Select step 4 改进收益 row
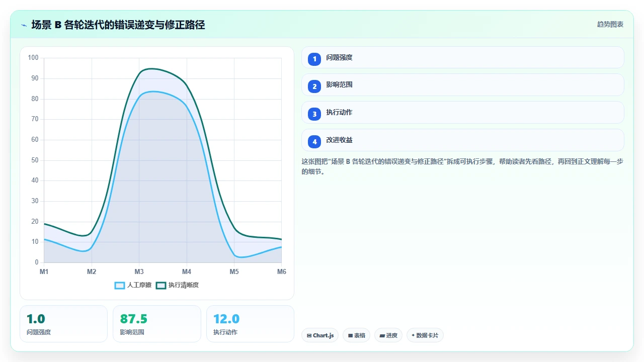The width and height of the screenshot is (644, 362). (462, 140)
